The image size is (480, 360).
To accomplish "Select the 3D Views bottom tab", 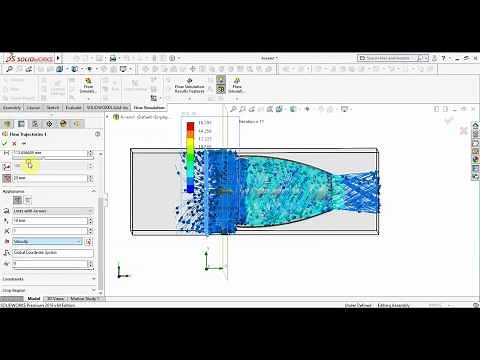I will coord(55,299).
